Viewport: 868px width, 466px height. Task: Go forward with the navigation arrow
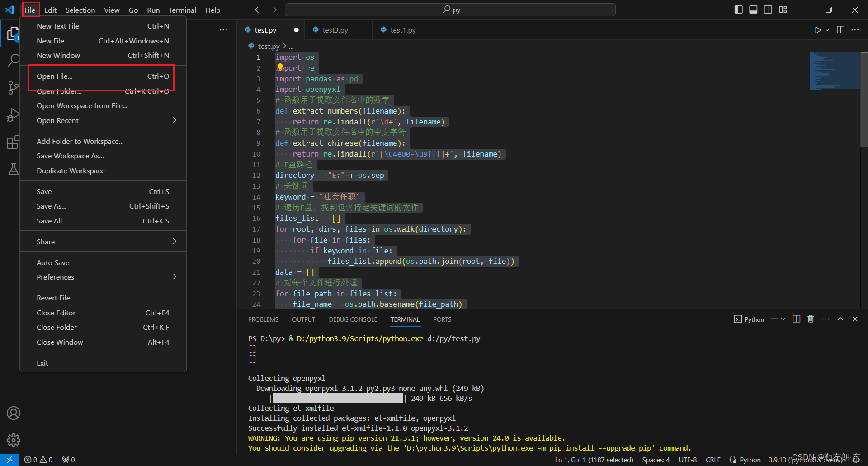274,10
